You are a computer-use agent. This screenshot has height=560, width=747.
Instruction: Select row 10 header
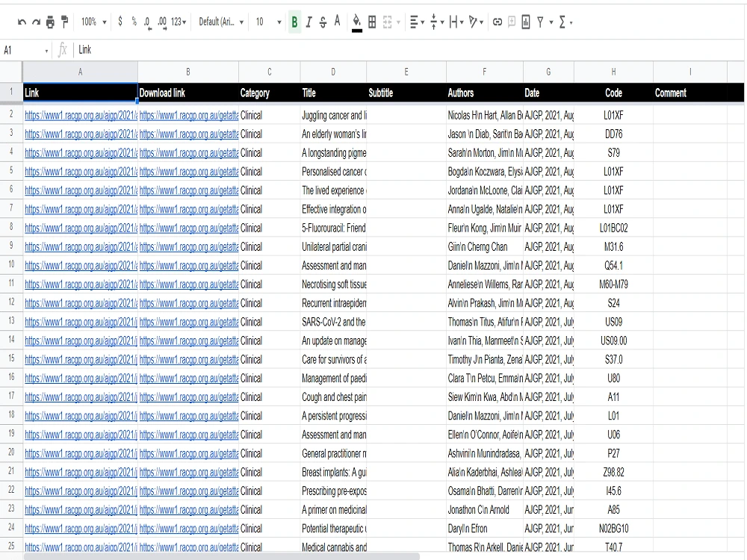tap(11, 265)
